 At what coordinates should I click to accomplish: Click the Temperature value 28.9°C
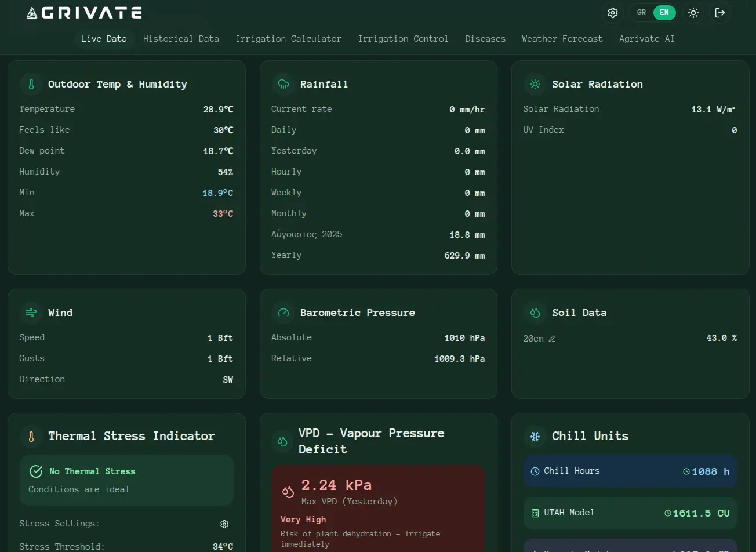(218, 110)
